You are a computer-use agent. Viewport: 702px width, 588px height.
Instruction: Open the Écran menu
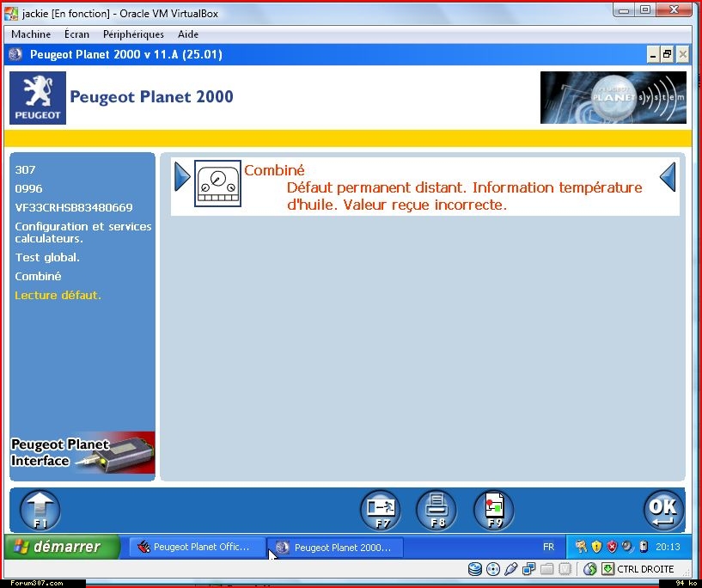[76, 34]
